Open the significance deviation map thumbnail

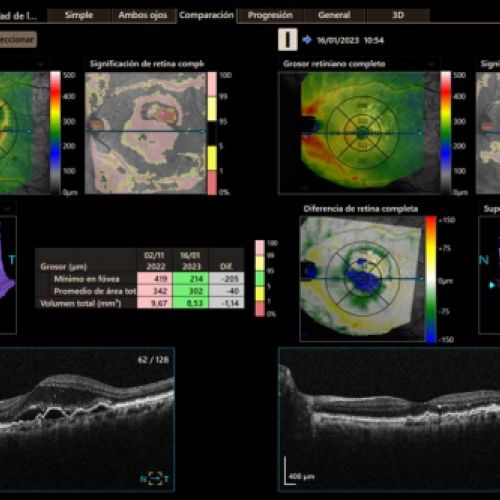coord(145,133)
